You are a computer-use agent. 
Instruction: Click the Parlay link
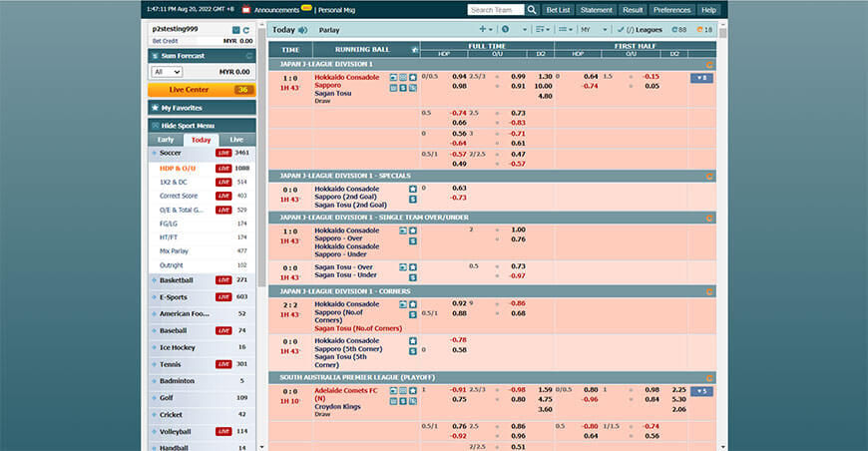coord(329,31)
